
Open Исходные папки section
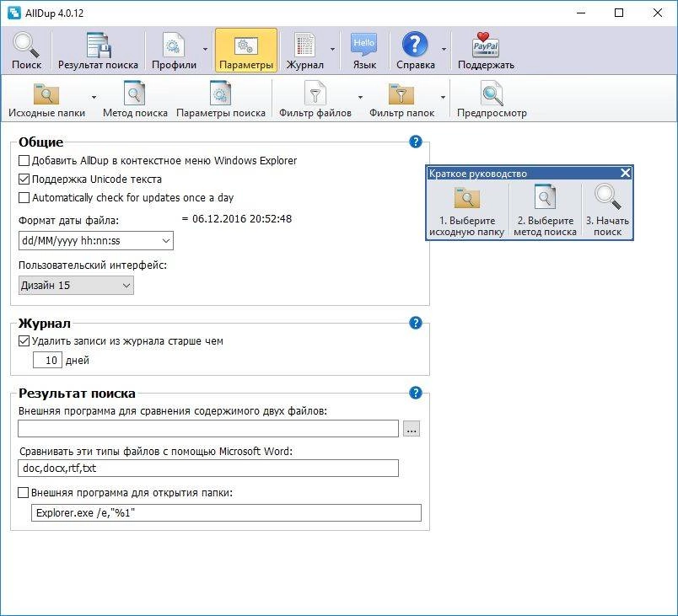pyautogui.click(x=46, y=99)
